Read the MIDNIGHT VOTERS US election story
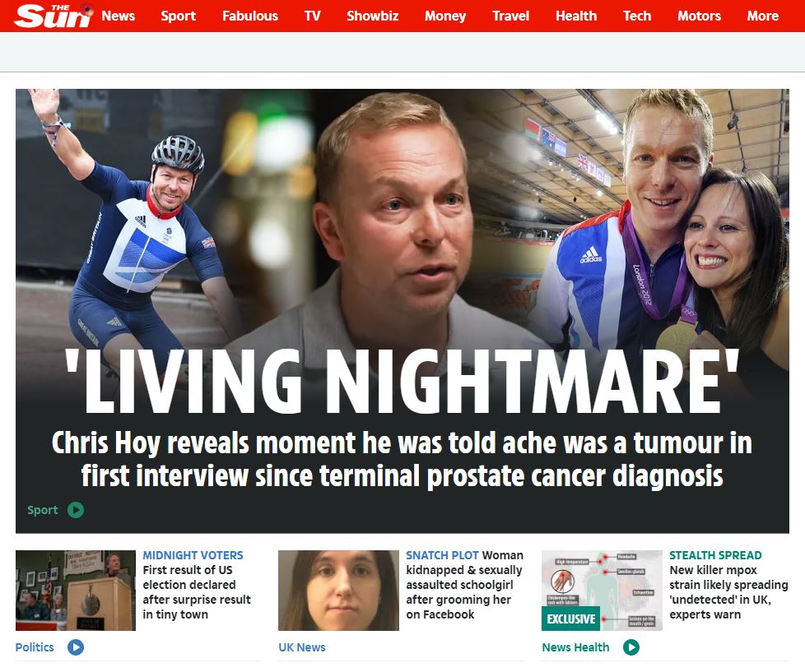 pyautogui.click(x=197, y=585)
